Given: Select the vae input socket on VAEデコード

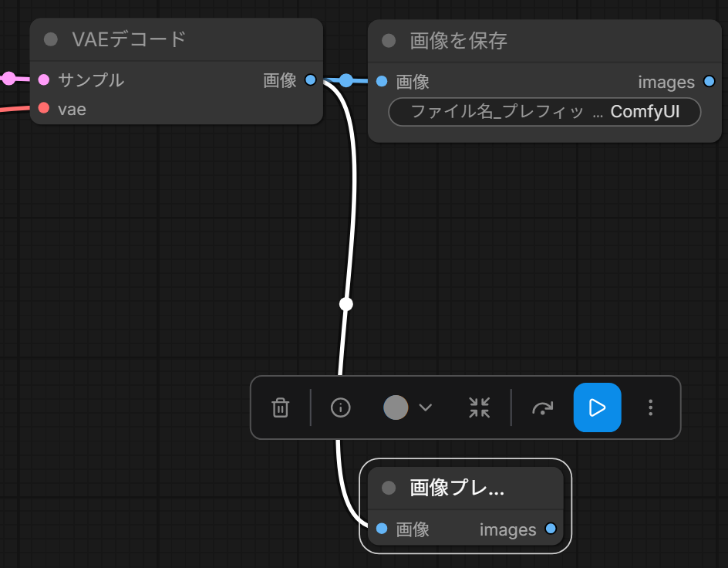Looking at the screenshot, I should pos(44,108).
